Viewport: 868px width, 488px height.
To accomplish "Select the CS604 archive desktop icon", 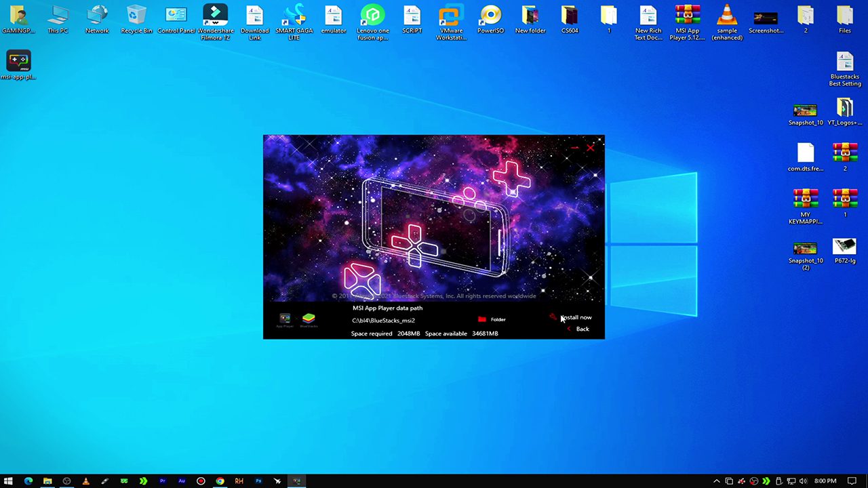I will point(570,20).
